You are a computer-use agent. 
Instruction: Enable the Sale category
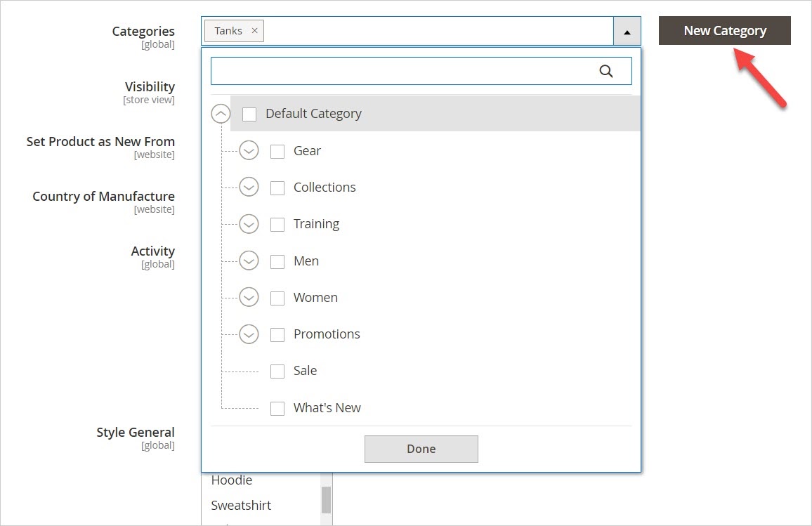[x=277, y=371]
